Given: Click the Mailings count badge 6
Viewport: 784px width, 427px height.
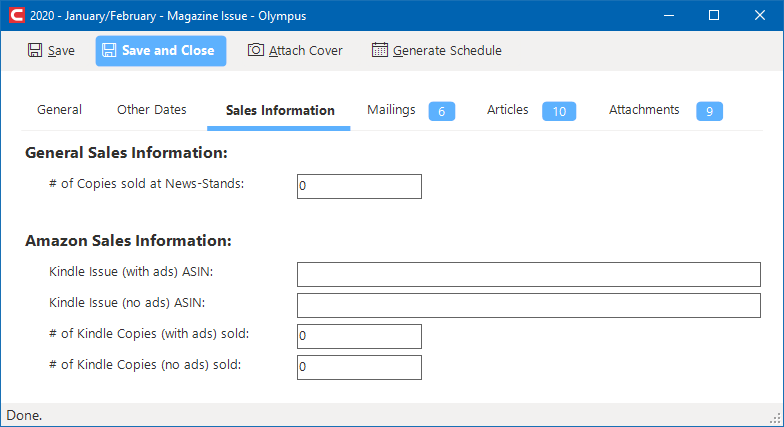Looking at the screenshot, I should (x=442, y=111).
